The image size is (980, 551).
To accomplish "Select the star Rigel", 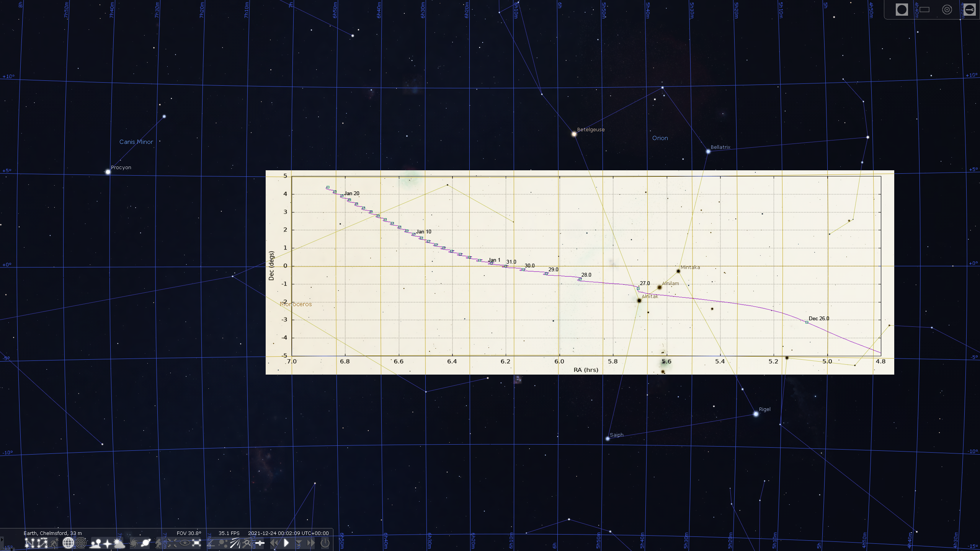I will coord(756,414).
